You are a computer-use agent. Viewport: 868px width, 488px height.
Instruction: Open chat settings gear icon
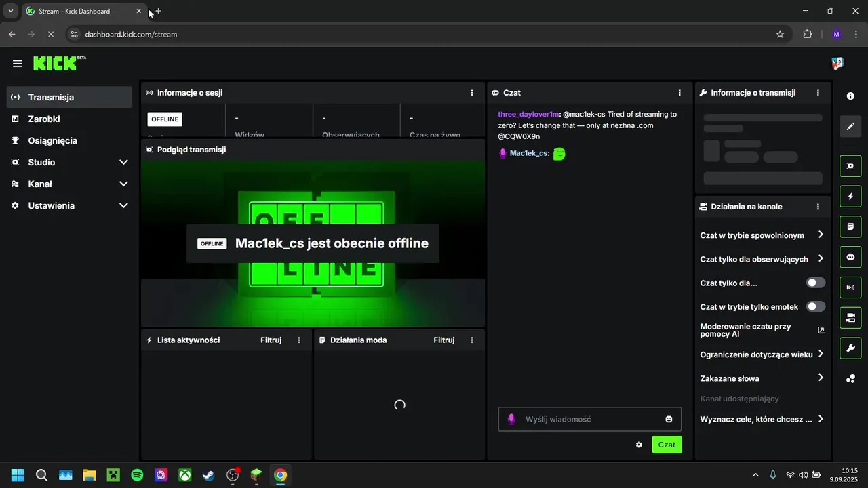[639, 445]
